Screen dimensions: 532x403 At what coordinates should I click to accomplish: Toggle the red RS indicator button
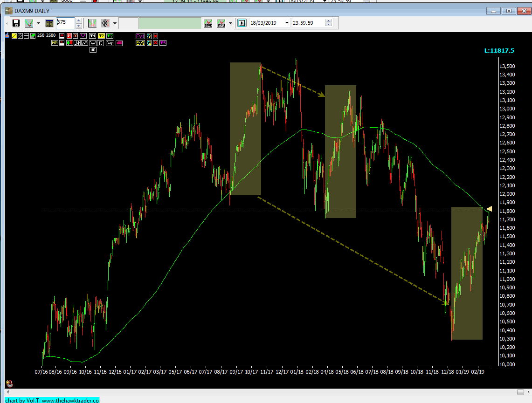tap(69, 36)
